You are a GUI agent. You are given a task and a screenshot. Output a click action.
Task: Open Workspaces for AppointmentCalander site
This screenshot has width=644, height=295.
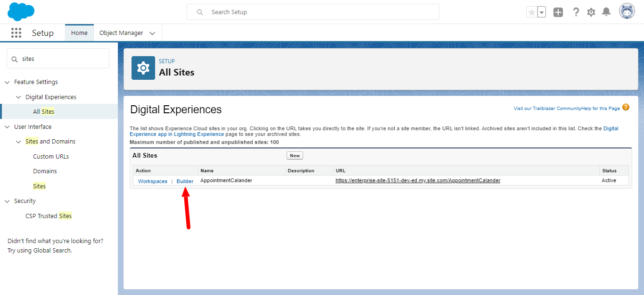(153, 181)
